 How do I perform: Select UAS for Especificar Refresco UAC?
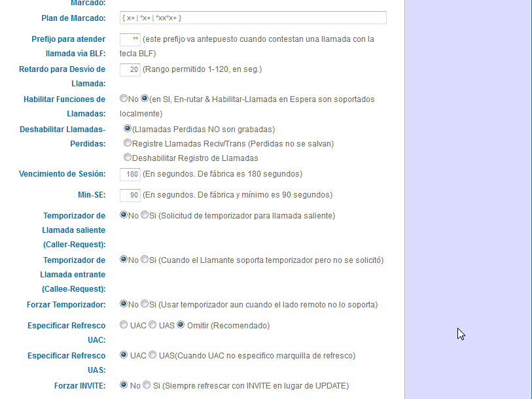[x=152, y=324]
